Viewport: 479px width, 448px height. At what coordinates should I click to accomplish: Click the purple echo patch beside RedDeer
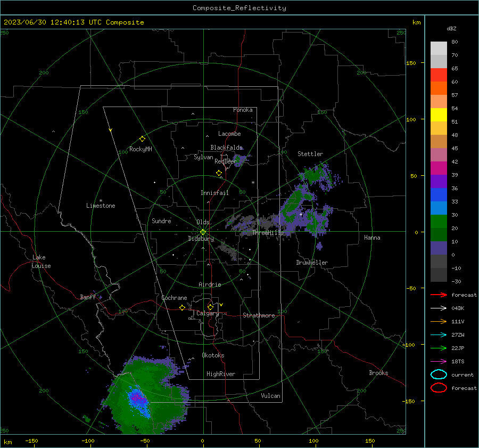241,159
